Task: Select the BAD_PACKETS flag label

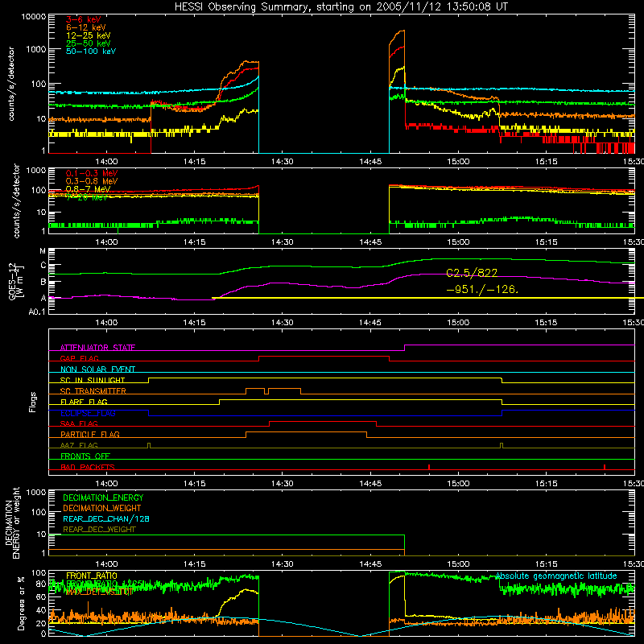Action: pos(88,467)
